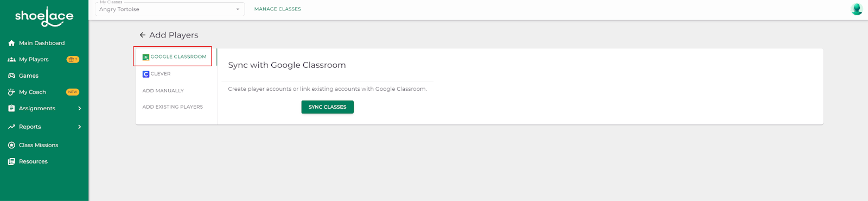Click the Shoelace logo
The image size is (868, 201).
point(44,16)
